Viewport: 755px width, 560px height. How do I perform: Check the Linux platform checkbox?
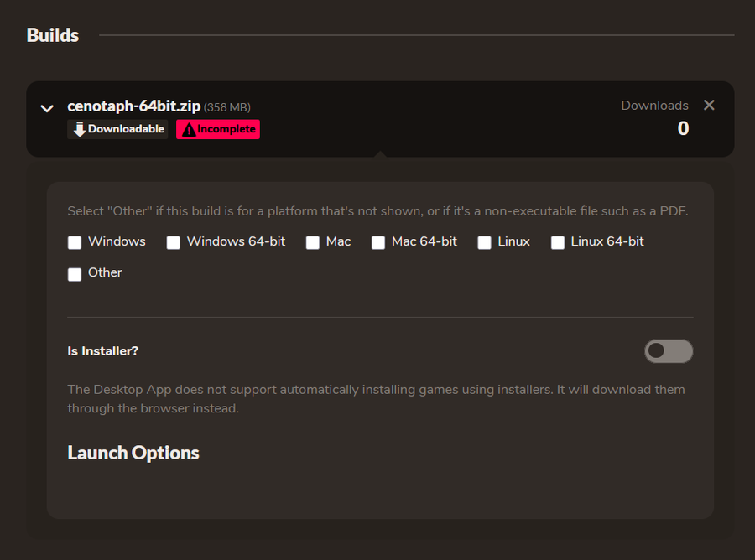point(484,242)
